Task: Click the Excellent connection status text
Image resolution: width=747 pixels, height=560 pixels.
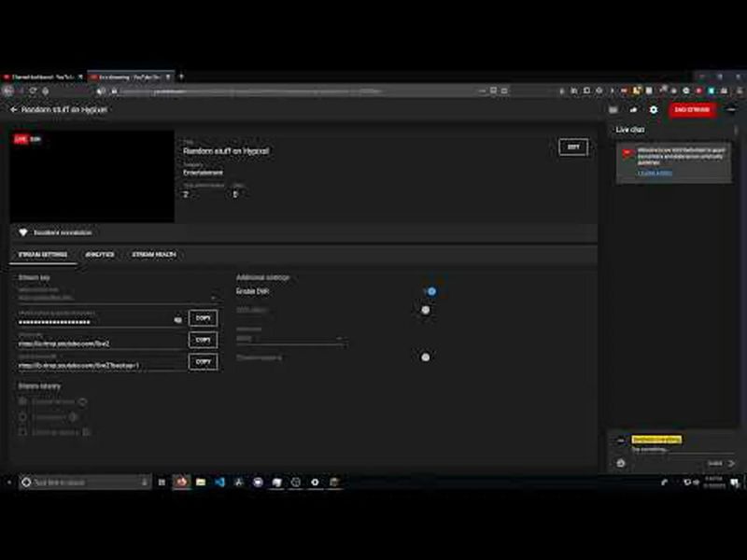Action: pos(63,232)
